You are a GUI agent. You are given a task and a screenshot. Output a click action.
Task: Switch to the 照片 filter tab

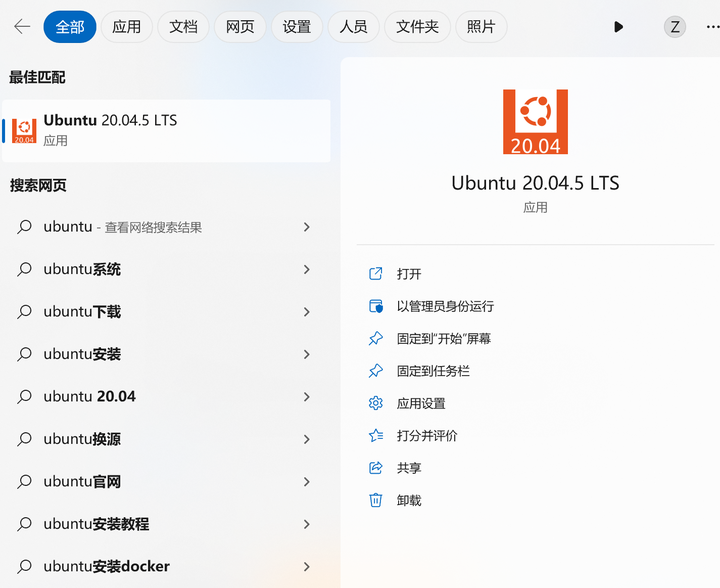(481, 27)
